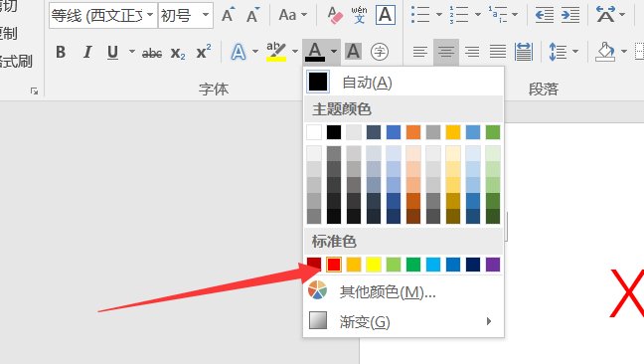The height and width of the screenshot is (364, 644).
Task: Open font name combo box 等线
Action: click(102, 16)
